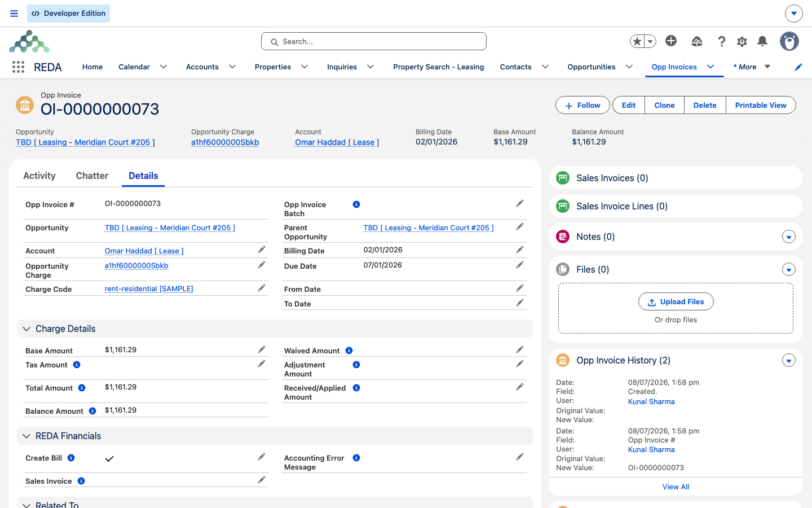
Task: Open the Omar Haddad account link in header
Action: click(x=337, y=142)
